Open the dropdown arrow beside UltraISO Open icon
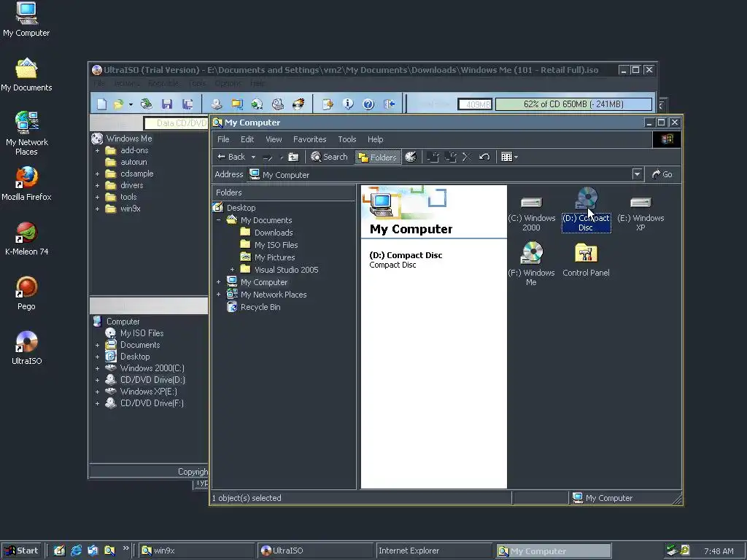The image size is (747, 560). tap(131, 104)
